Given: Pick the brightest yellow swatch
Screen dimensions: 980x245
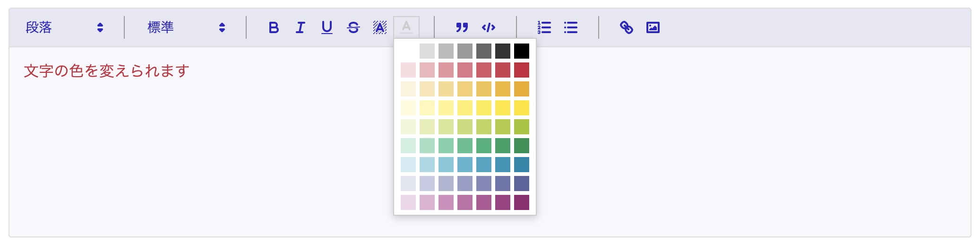Looking at the screenshot, I should [521, 108].
